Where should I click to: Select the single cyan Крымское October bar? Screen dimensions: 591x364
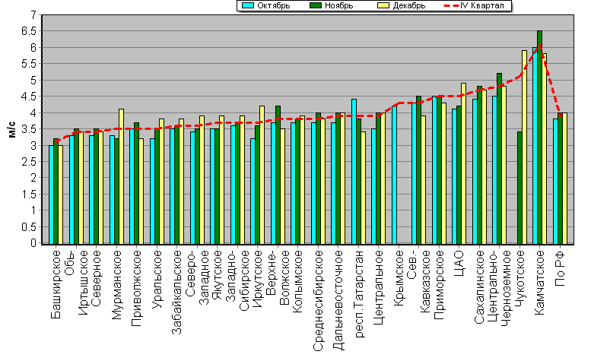pos(394,175)
